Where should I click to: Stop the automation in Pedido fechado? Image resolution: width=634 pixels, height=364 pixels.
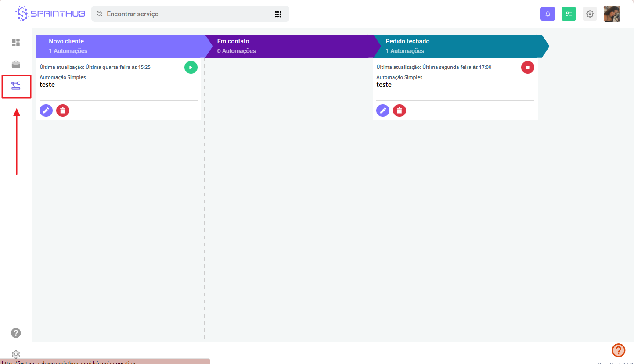click(528, 67)
